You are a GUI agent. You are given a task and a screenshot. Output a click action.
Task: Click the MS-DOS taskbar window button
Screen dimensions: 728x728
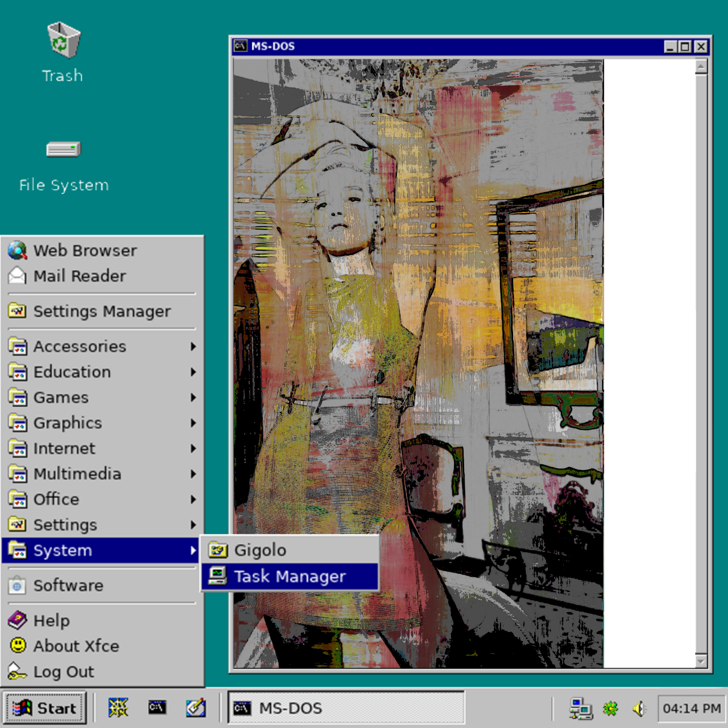coord(346,708)
